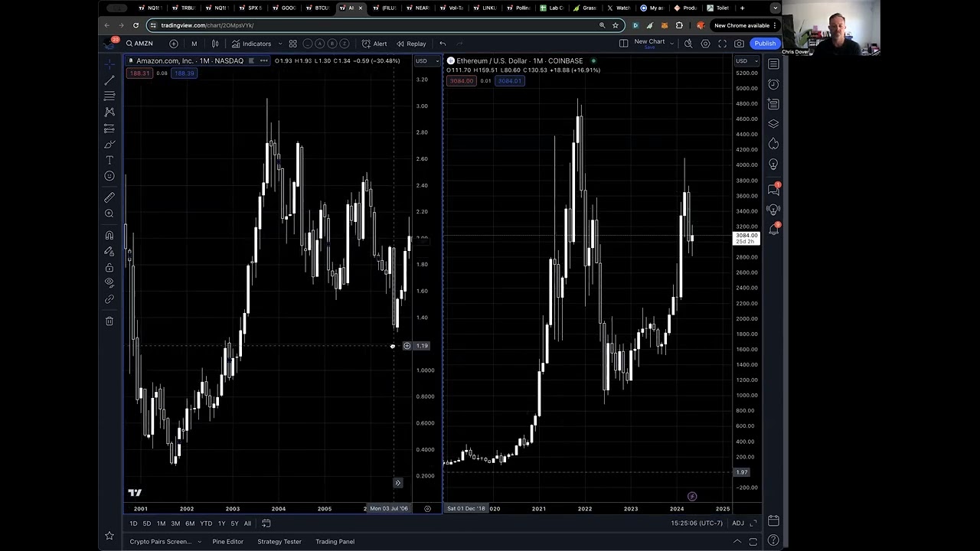Select the patterns drawing tool
980x551 pixels.
tap(109, 112)
